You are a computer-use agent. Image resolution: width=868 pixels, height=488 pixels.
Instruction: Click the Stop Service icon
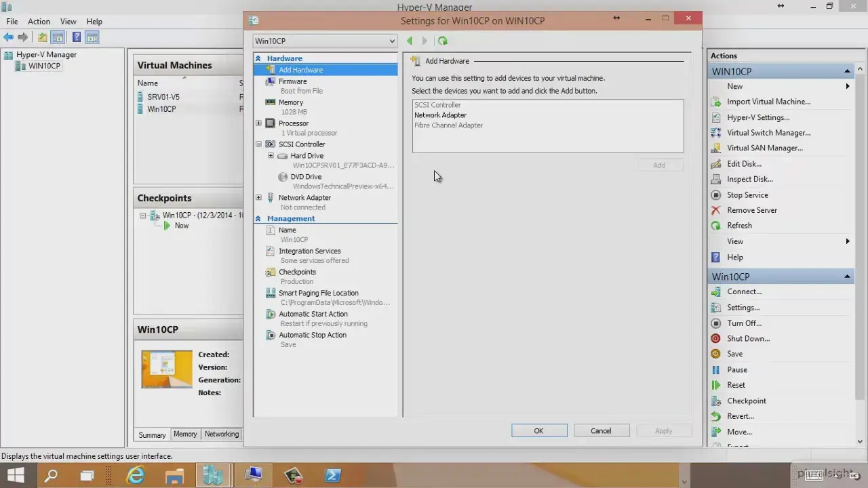click(715, 195)
